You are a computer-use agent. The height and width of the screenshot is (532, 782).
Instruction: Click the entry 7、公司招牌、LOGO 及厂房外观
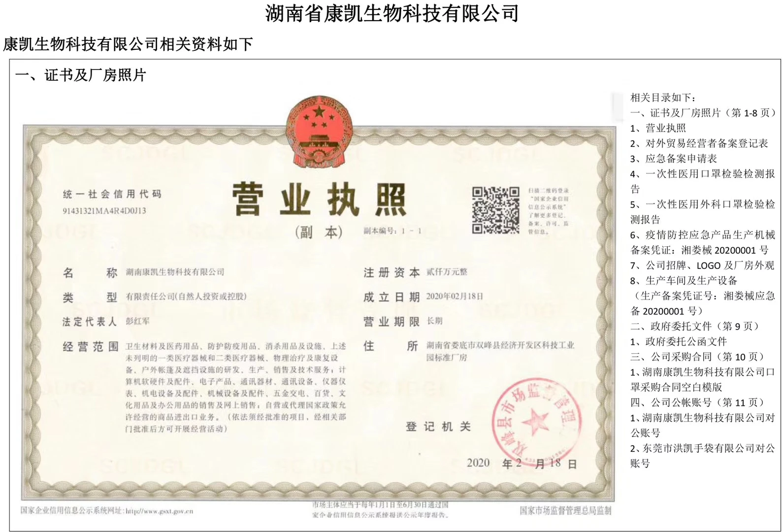click(x=702, y=266)
